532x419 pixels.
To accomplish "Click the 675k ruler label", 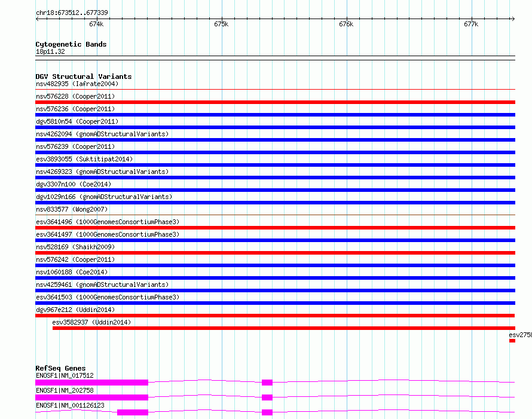I will coord(221,24).
